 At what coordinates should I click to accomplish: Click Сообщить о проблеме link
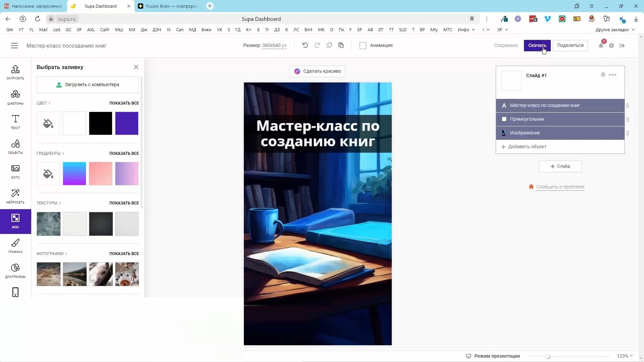tap(560, 187)
